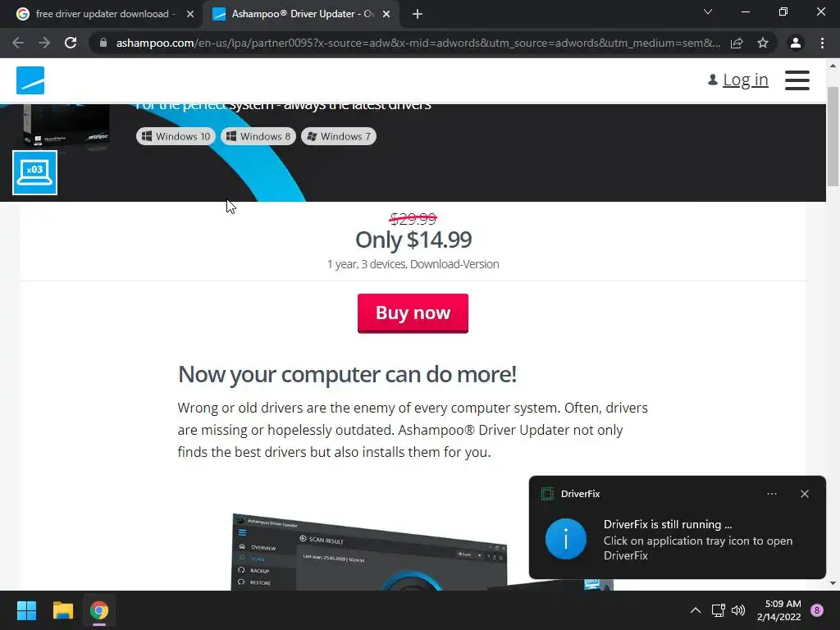Screen dimensions: 840x630
Task: Click the Buy now button
Action: [x=413, y=313]
